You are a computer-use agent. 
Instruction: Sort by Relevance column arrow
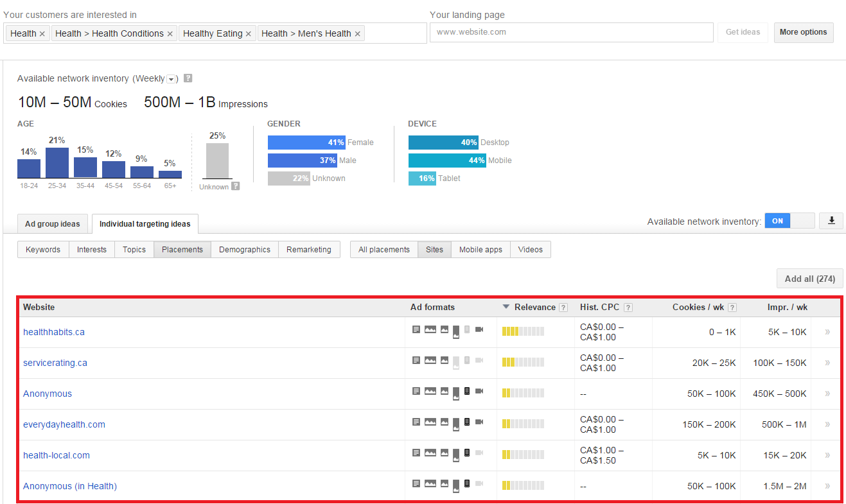pyautogui.click(x=506, y=308)
